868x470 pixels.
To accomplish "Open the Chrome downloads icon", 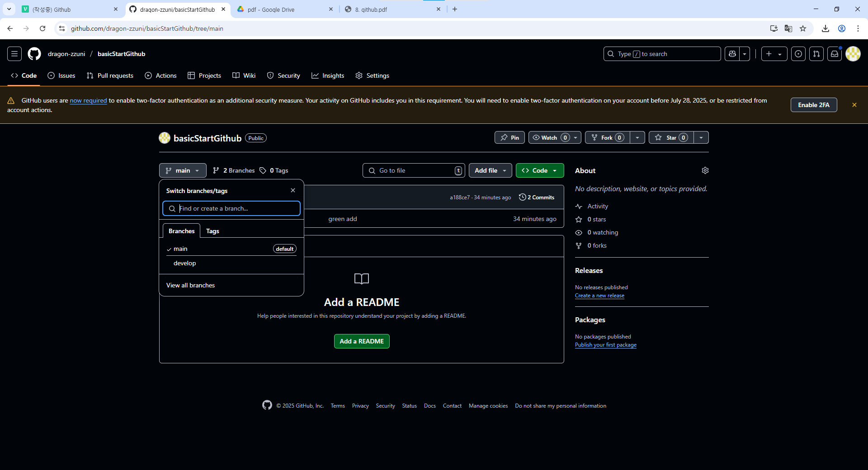I will point(826,28).
